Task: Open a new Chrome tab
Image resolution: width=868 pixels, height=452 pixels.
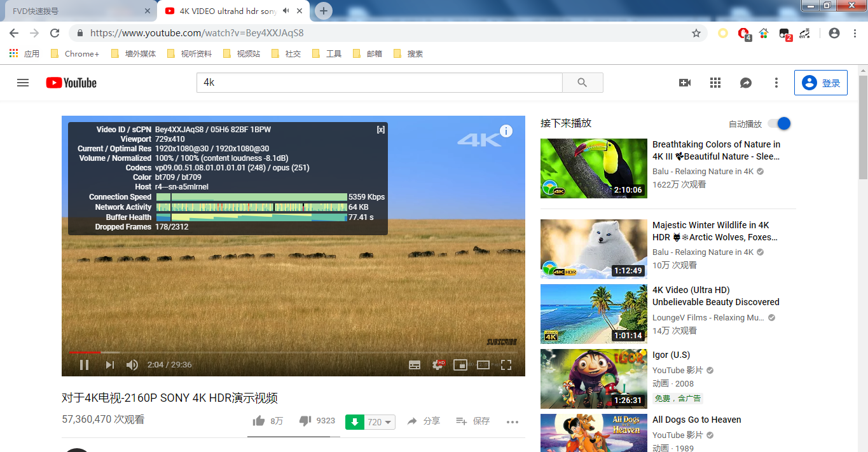Action: click(324, 11)
